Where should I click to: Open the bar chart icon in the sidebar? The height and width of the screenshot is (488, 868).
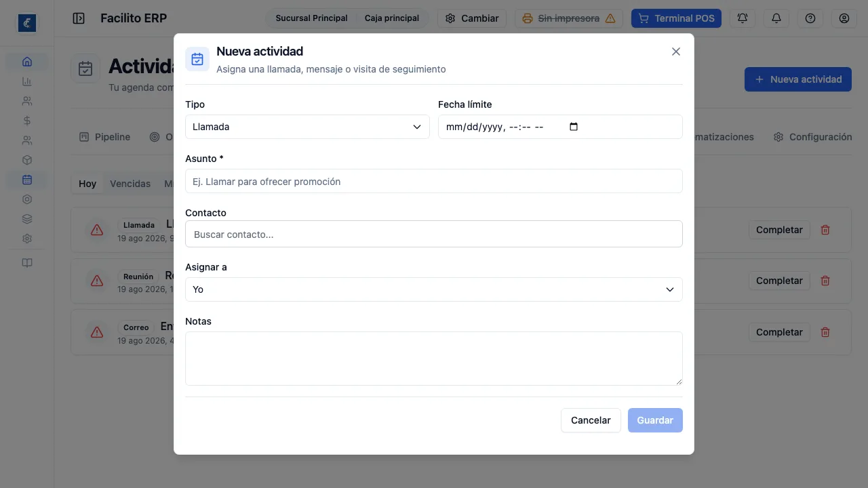(27, 81)
